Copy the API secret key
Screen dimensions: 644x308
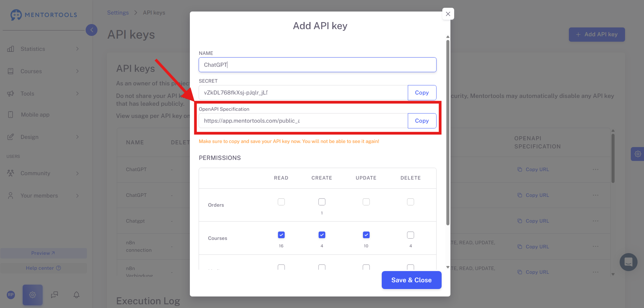click(422, 93)
